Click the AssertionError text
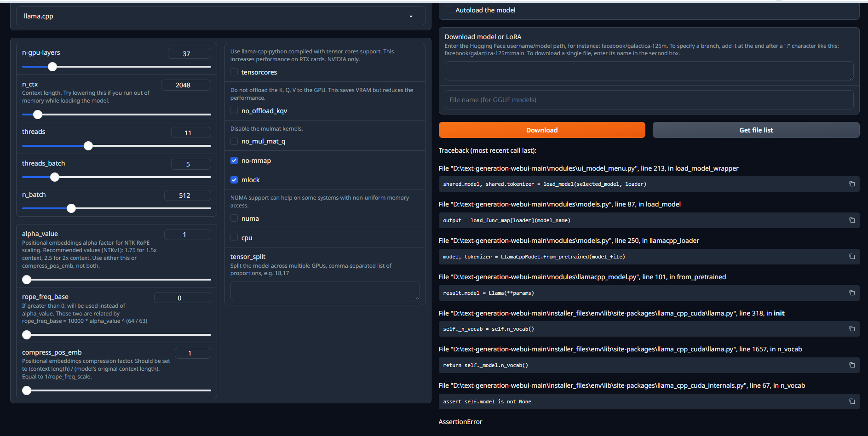The image size is (868, 436). [x=460, y=422]
